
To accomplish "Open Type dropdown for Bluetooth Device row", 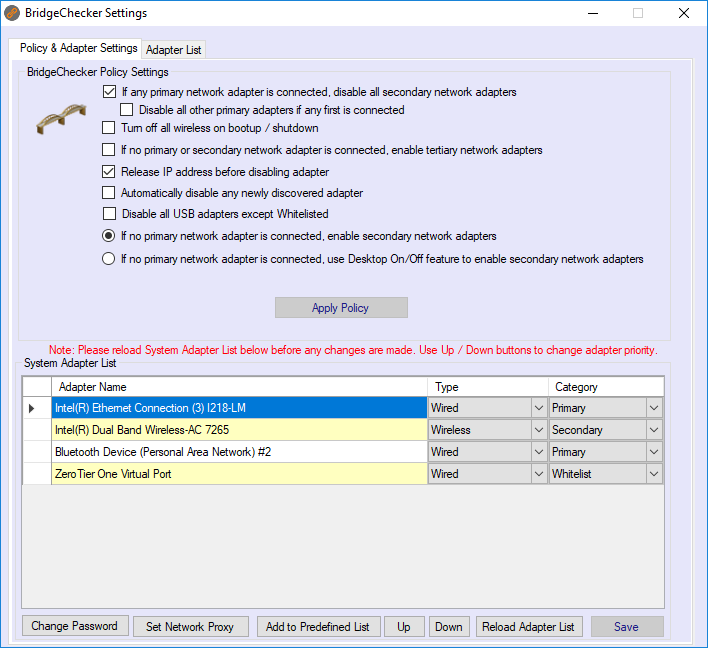I will (x=538, y=452).
